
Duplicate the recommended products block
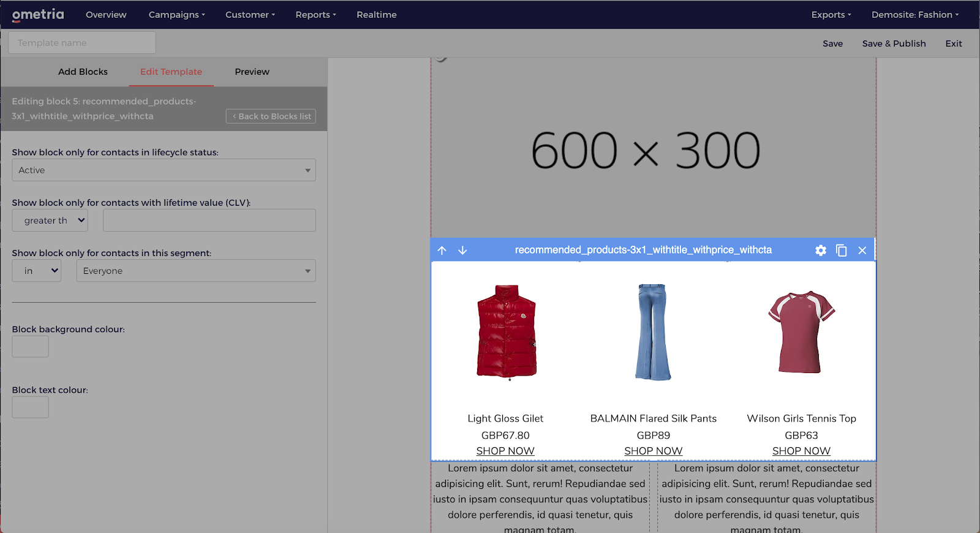pos(842,250)
